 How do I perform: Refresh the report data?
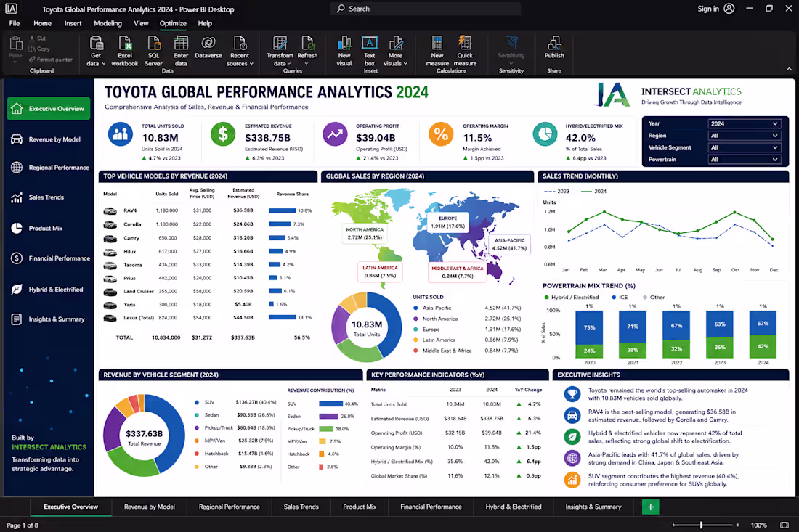pos(307,51)
